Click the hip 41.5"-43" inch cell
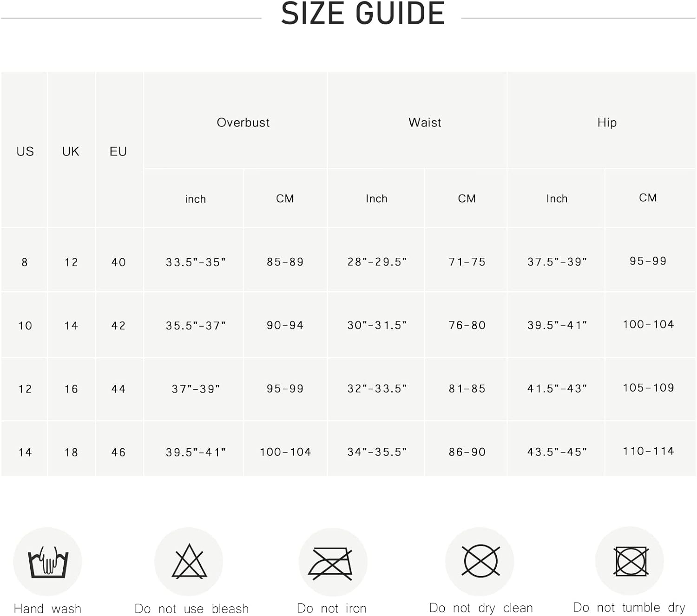 [x=557, y=389]
